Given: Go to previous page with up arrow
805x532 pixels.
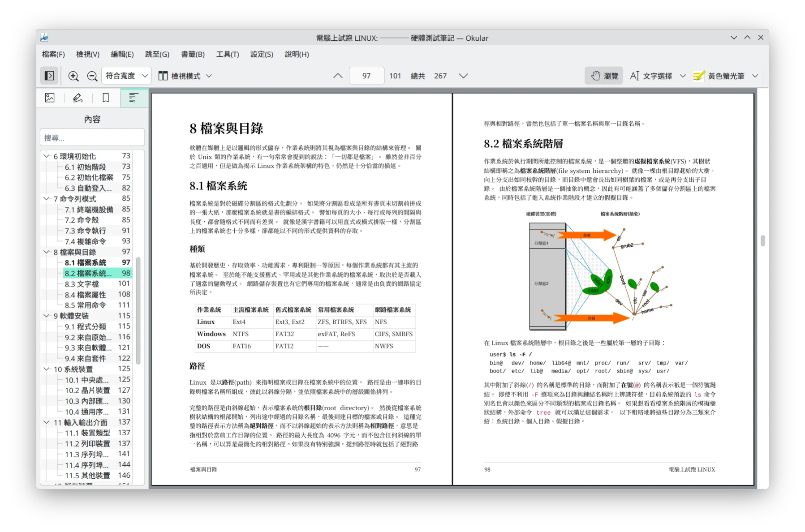Looking at the screenshot, I should (x=338, y=76).
